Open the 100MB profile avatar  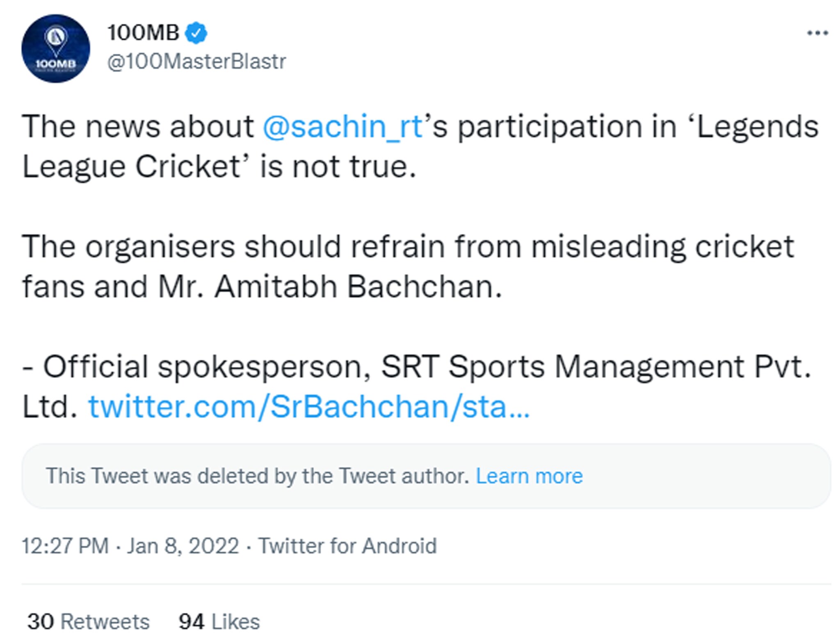coord(55,49)
